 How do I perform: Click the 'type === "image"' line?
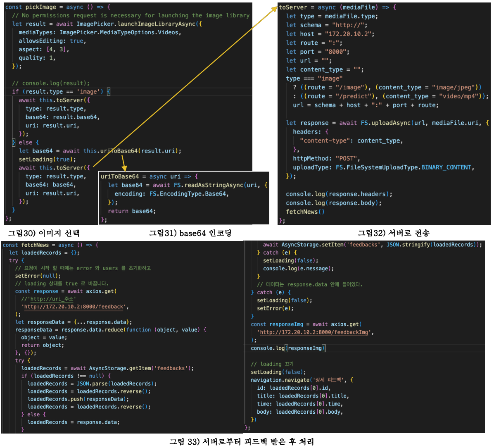(314, 79)
